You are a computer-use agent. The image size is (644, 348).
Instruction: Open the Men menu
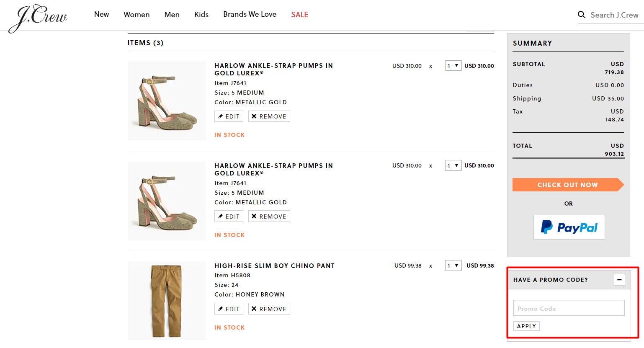click(172, 15)
